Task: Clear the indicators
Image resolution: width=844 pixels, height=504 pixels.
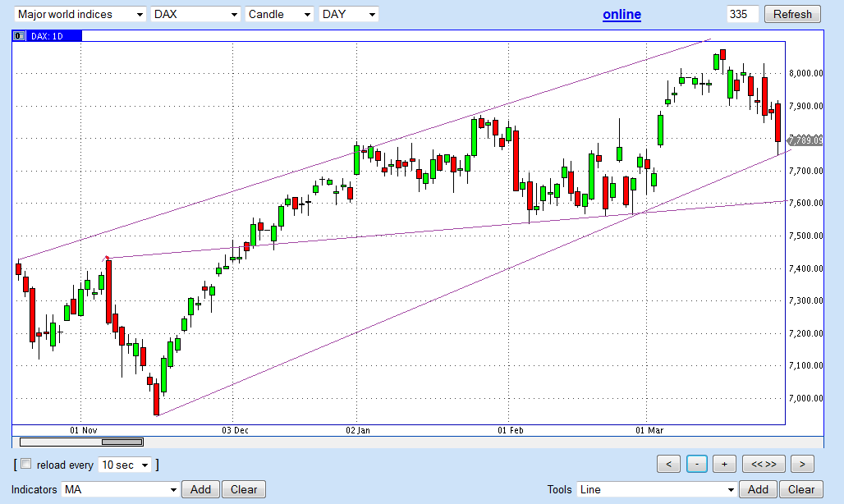Action: point(244,489)
